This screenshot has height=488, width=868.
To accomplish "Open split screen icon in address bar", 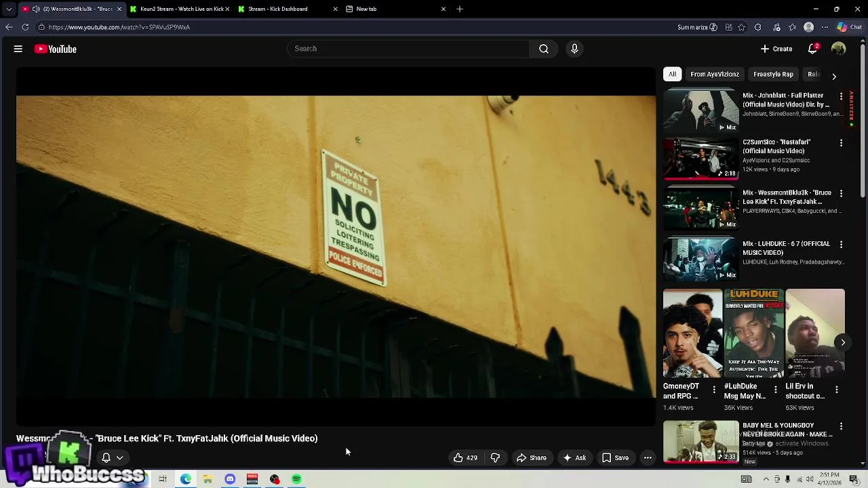I will (x=728, y=27).
